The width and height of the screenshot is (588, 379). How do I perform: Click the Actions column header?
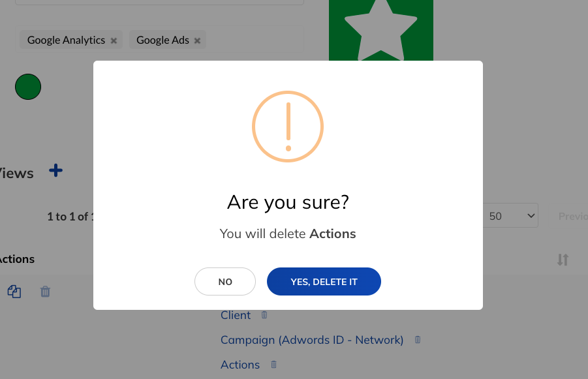tap(16, 259)
